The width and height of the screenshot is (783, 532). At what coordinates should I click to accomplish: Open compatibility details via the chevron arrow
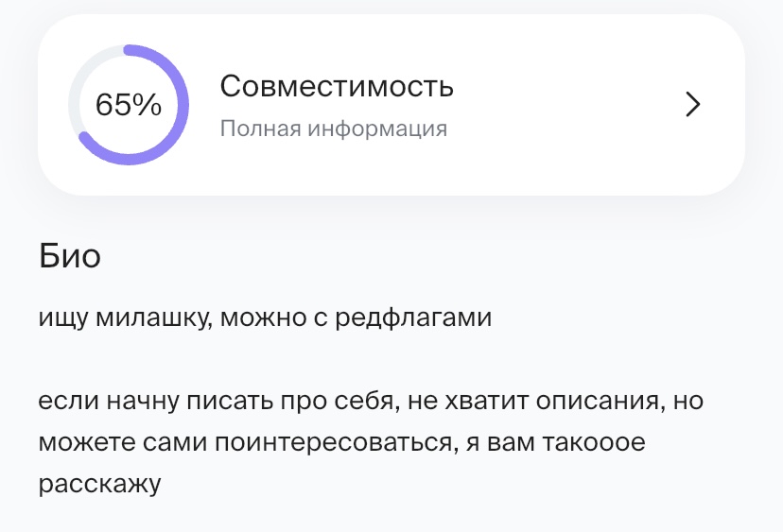(x=693, y=105)
